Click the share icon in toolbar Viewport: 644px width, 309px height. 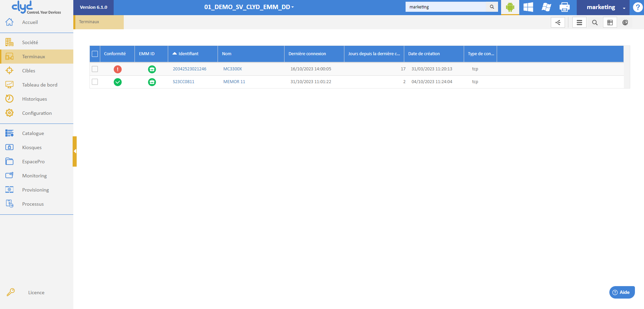[x=558, y=23]
